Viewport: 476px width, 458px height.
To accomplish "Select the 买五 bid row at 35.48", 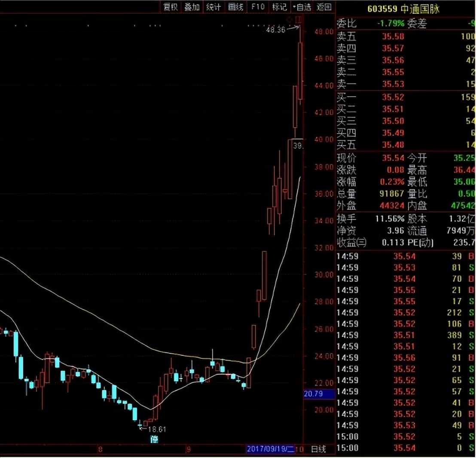I will [x=406, y=144].
